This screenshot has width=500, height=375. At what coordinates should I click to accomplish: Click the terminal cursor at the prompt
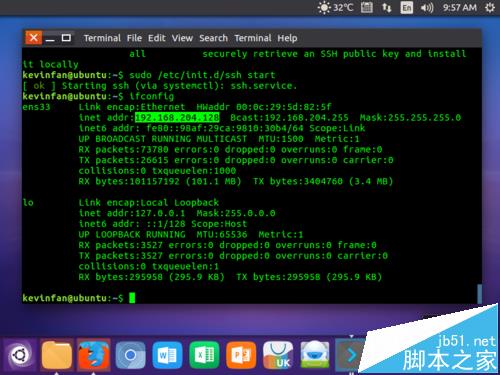pyautogui.click(x=132, y=298)
